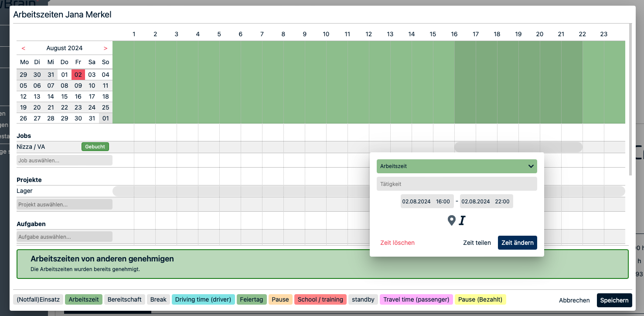644x316 pixels.
Task: Go to next month in calendar
Action: [x=106, y=48]
